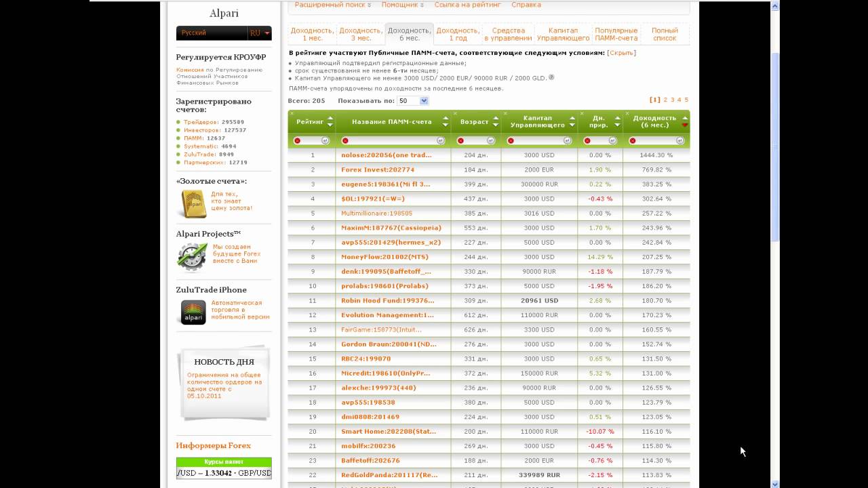Screen dimensions: 868x488
Task: Go to page 2 of the rating
Action: click(665, 100)
